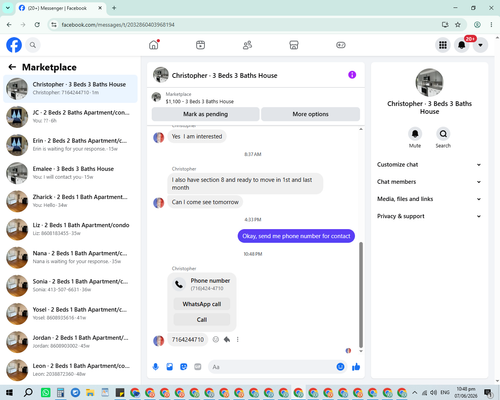Click the voice clip microphone icon
This screenshot has height=400, width=500.
click(x=156, y=367)
